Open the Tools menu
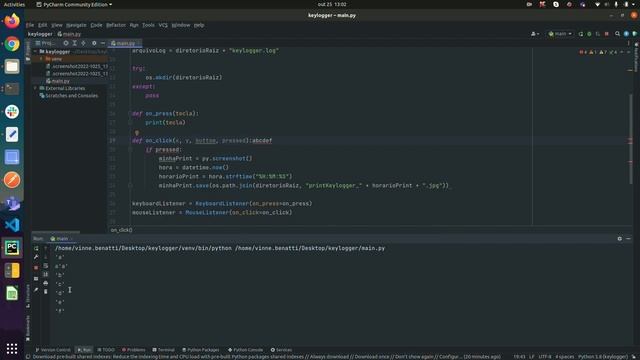 point(148,25)
